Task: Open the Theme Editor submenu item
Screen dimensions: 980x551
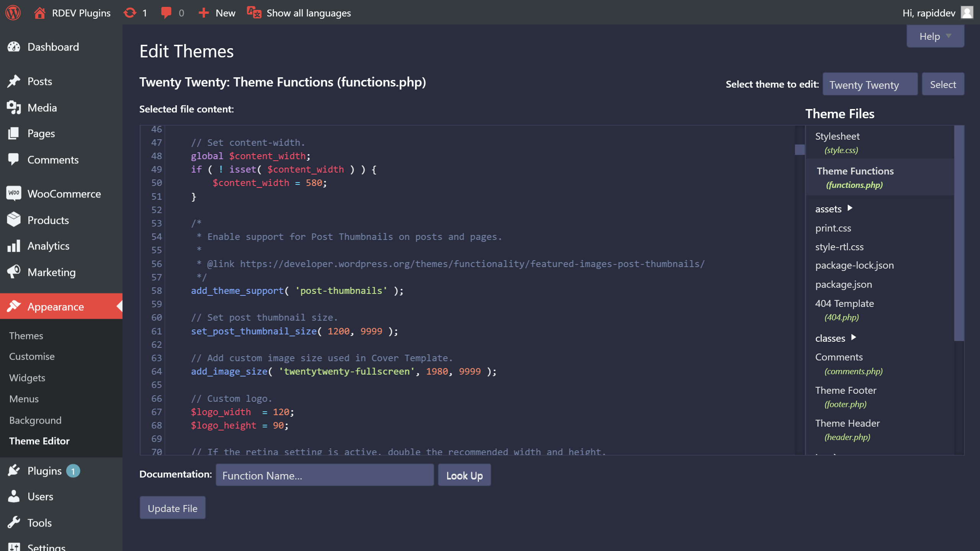Action: [39, 441]
